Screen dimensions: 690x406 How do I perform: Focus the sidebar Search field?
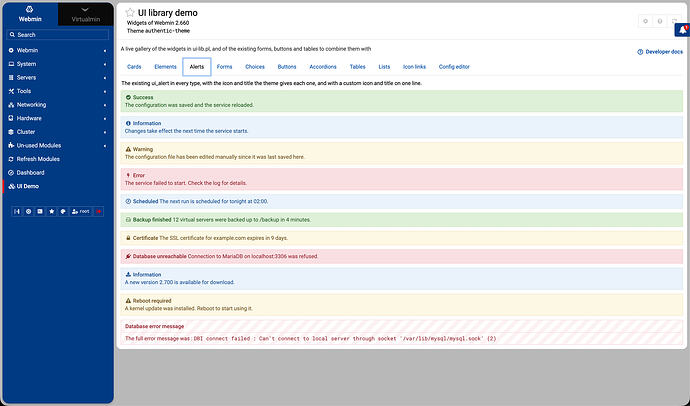pyautogui.click(x=58, y=35)
